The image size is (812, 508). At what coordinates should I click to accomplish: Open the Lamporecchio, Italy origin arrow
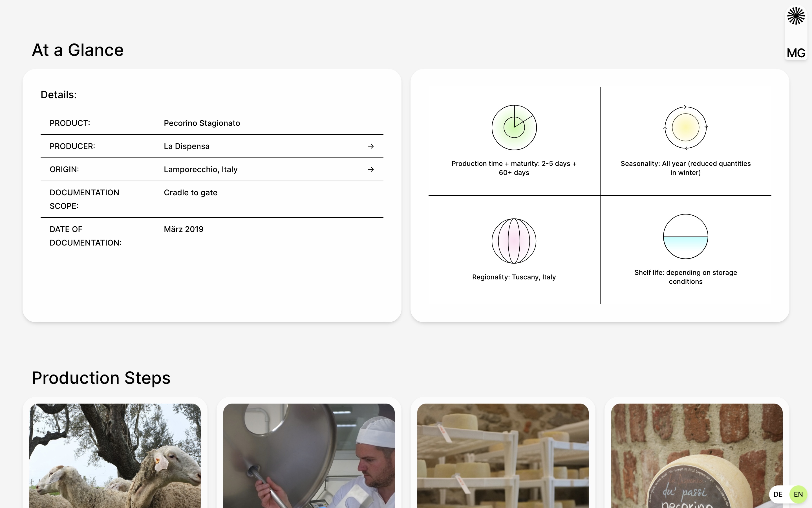click(x=371, y=169)
